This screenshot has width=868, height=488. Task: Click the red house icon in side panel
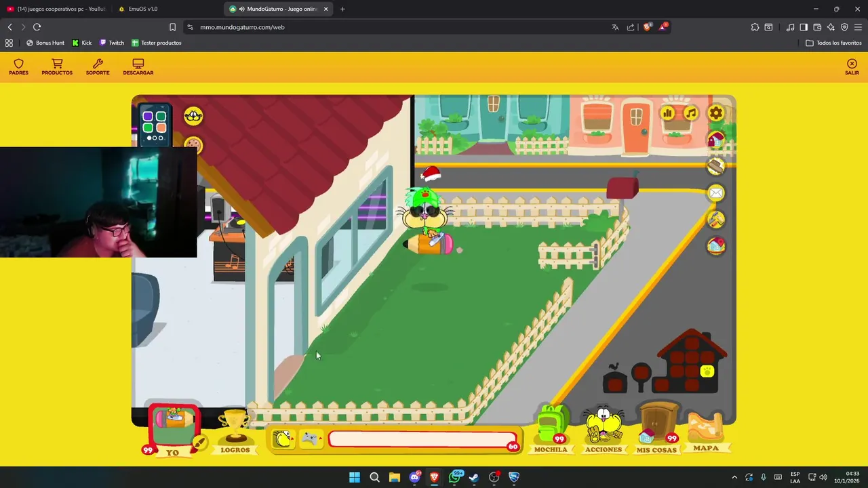pyautogui.click(x=716, y=140)
